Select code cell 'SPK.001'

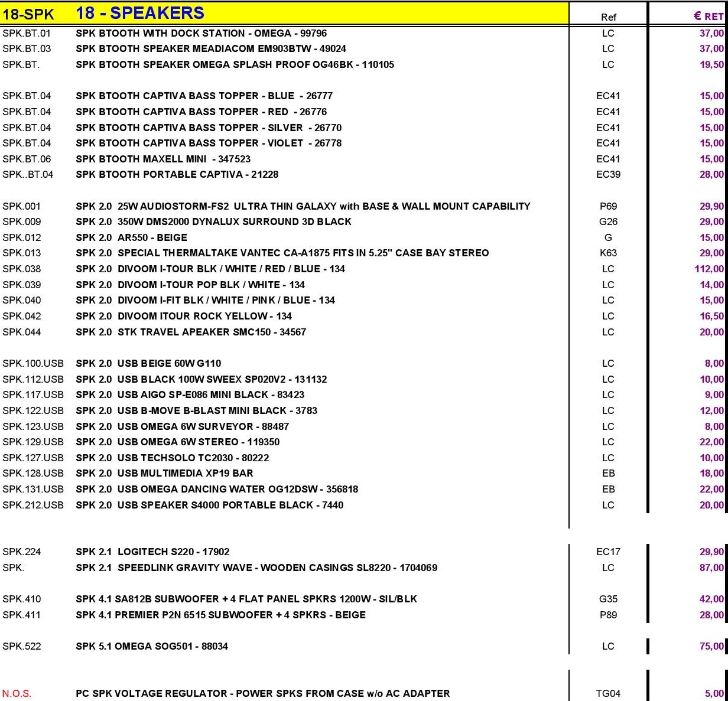coord(22,206)
